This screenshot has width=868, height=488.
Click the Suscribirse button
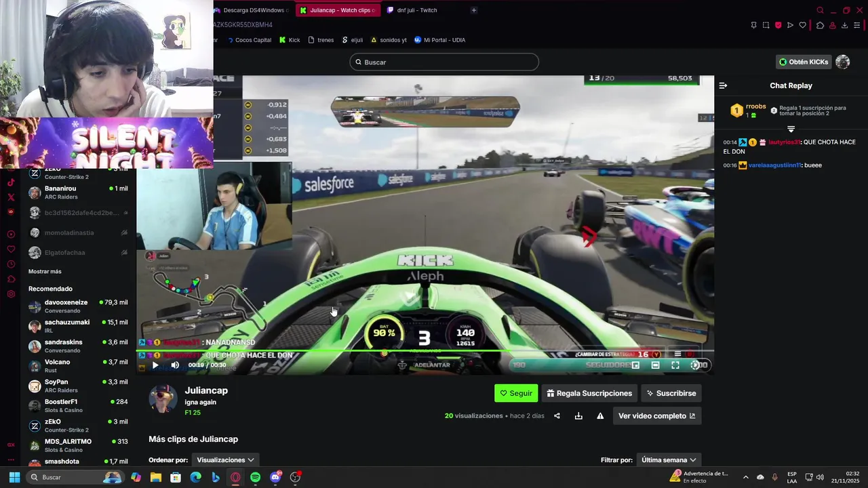pos(671,393)
